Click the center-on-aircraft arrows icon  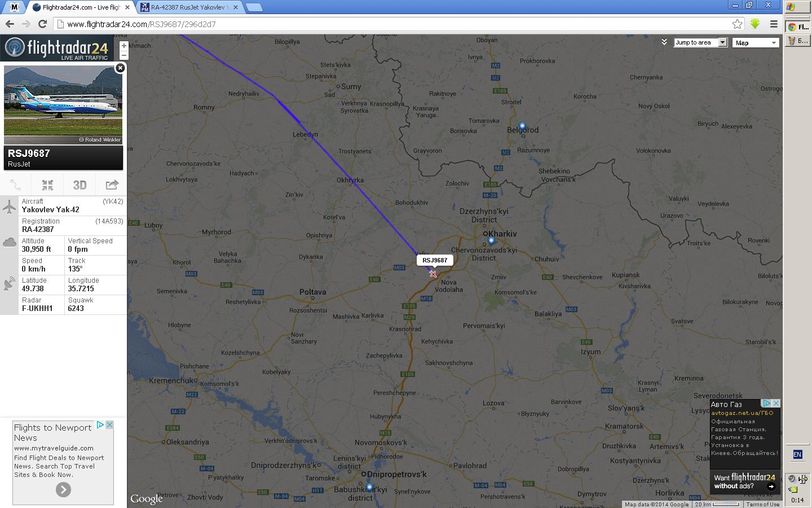(x=47, y=185)
